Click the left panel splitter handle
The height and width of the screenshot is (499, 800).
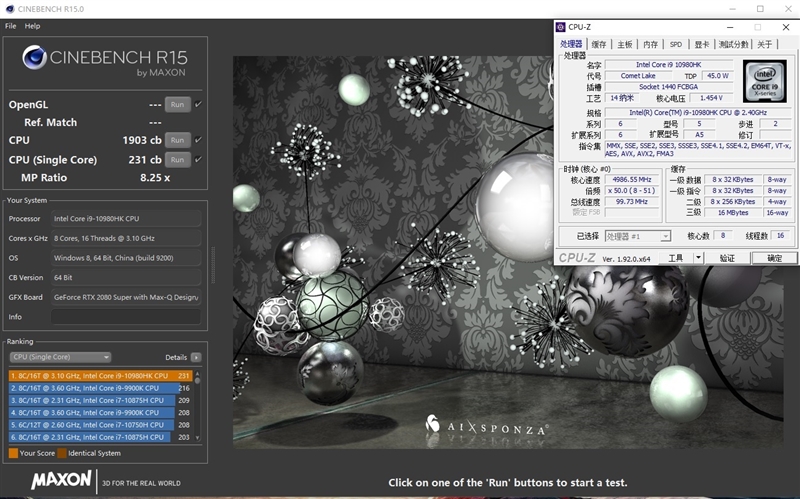(x=213, y=264)
